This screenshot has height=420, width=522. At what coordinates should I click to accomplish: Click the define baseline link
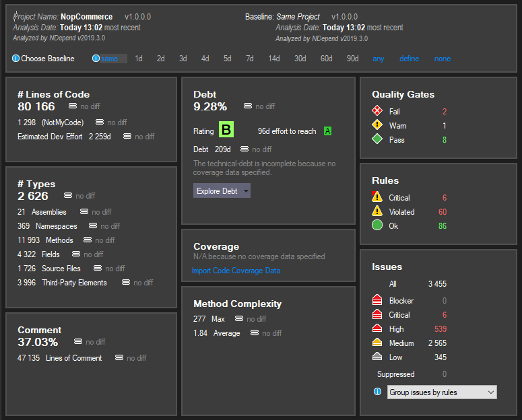pos(409,59)
